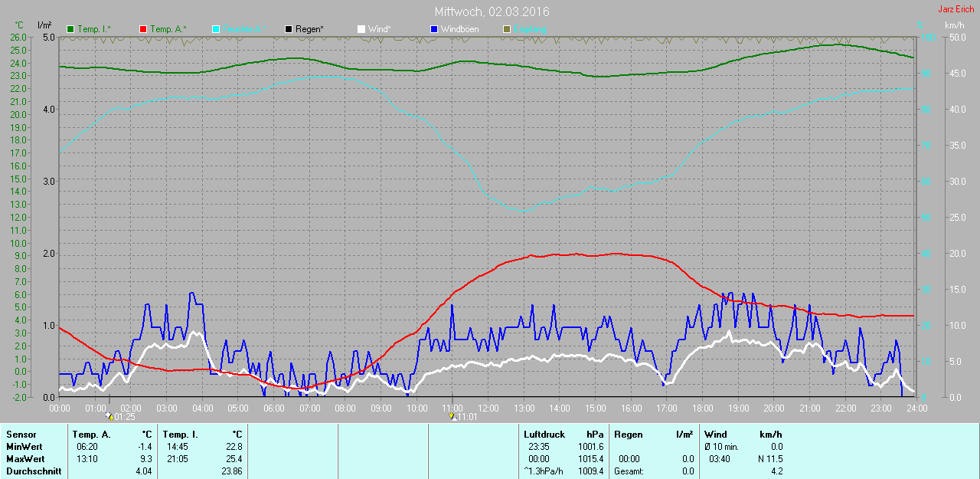The width and height of the screenshot is (980, 479).
Task: Select the 'Windböen' legend label
Action: pyautogui.click(x=459, y=29)
